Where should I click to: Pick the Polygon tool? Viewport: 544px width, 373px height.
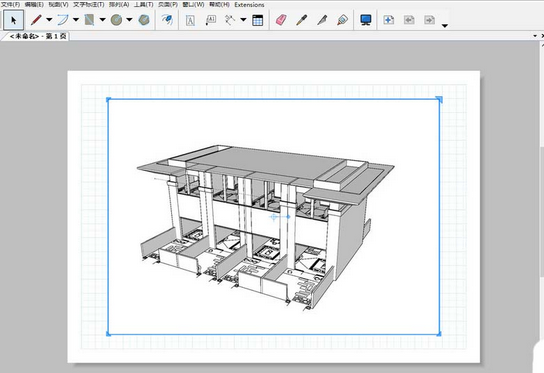pyautogui.click(x=144, y=20)
